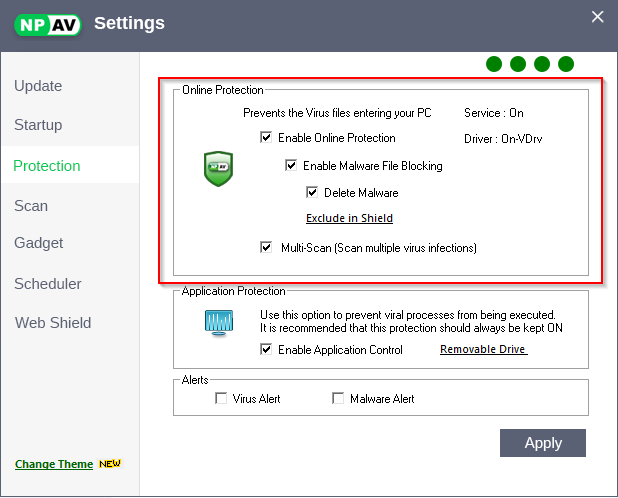This screenshot has width=618, height=498.
Task: Uncheck Enable Malware File Blocking
Action: tap(291, 166)
